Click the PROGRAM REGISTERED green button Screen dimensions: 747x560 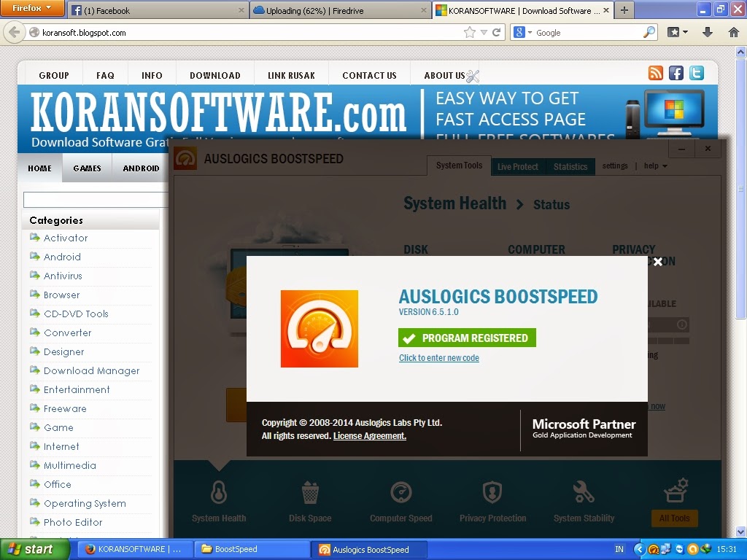(x=467, y=338)
